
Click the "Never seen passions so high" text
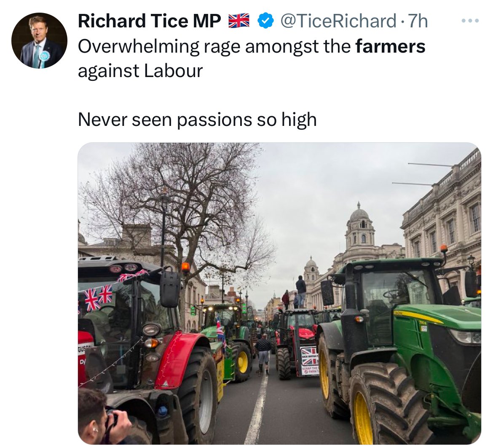[197, 120]
